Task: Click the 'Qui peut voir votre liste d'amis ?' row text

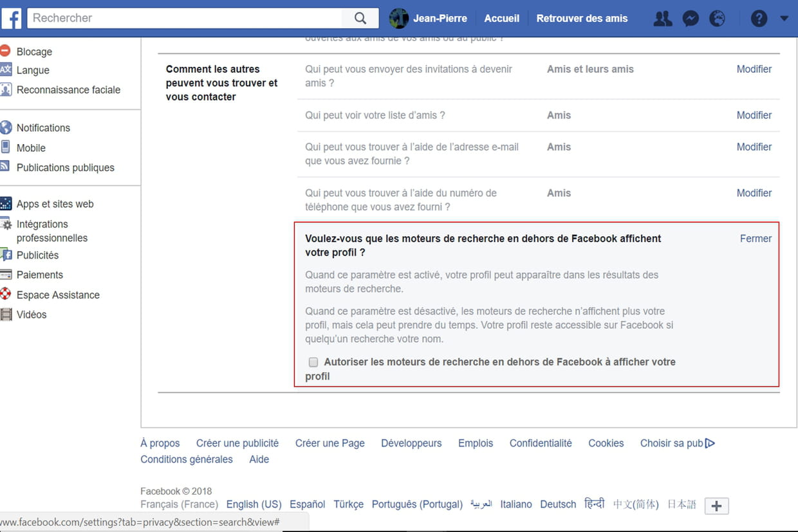Action: tap(375, 115)
